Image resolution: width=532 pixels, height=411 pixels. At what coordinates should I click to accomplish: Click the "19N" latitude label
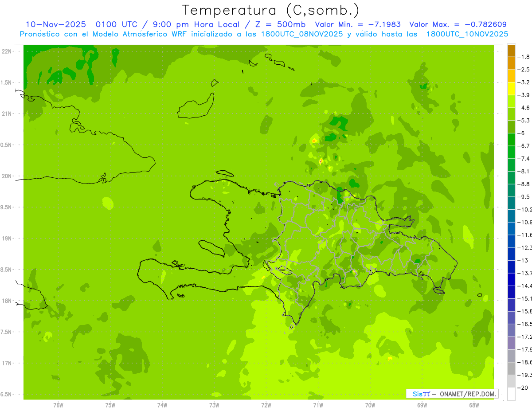point(7,238)
